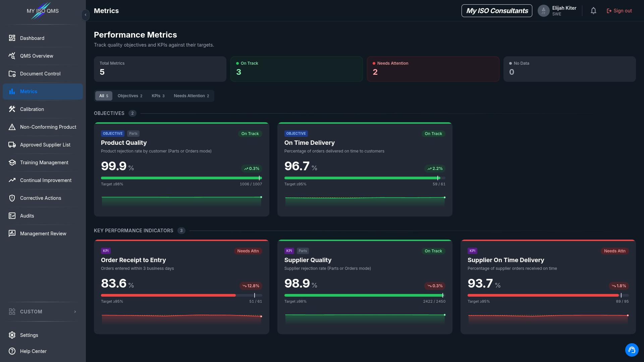Viewport: 644px width, 362px height.
Task: Click the Settings gear icon
Action: click(x=12, y=335)
